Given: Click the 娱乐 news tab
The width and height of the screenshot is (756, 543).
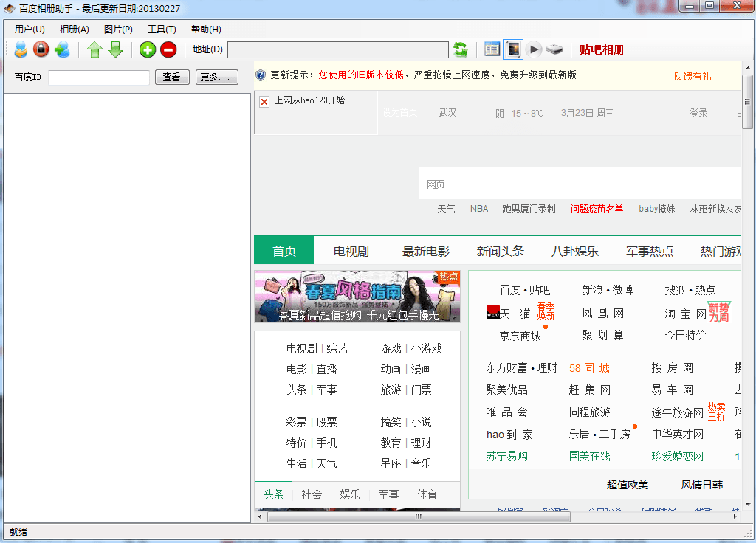Looking at the screenshot, I should coord(350,494).
